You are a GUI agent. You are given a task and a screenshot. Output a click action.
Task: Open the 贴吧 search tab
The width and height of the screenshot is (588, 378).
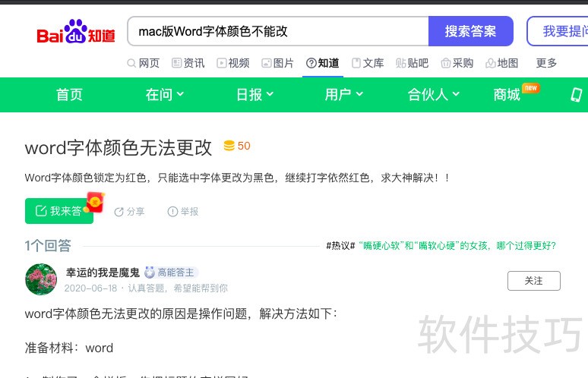(413, 63)
